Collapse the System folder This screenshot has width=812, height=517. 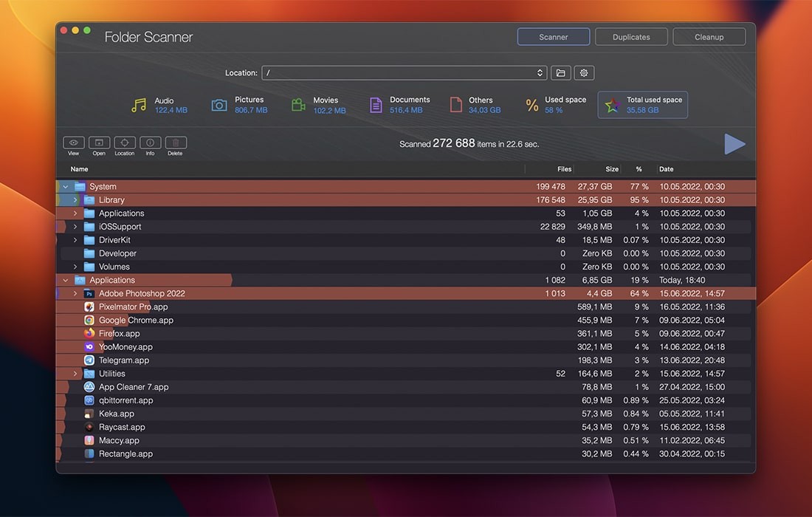[x=66, y=187]
